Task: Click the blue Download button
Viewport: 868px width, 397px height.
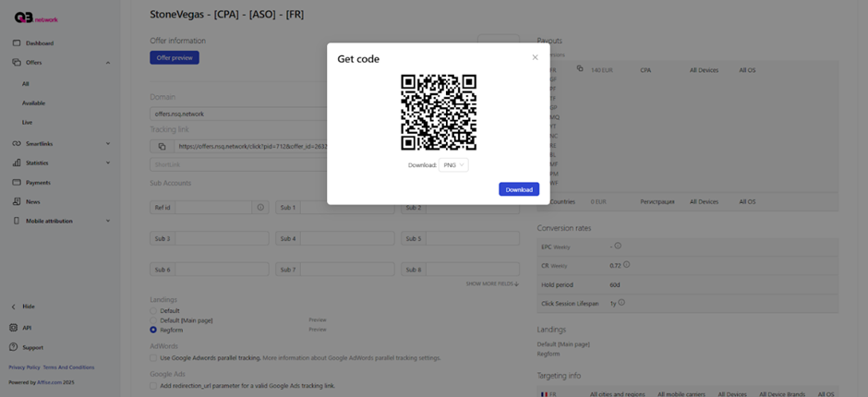Action: [519, 189]
